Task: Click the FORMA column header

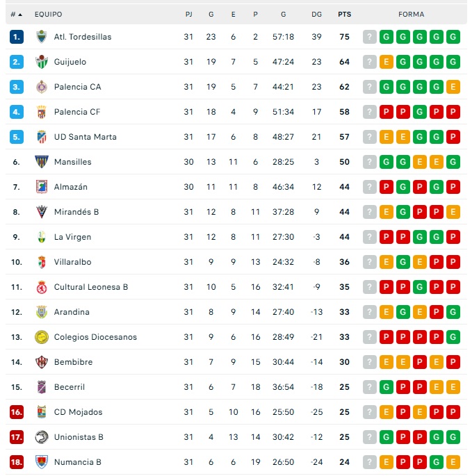Action: tap(411, 14)
